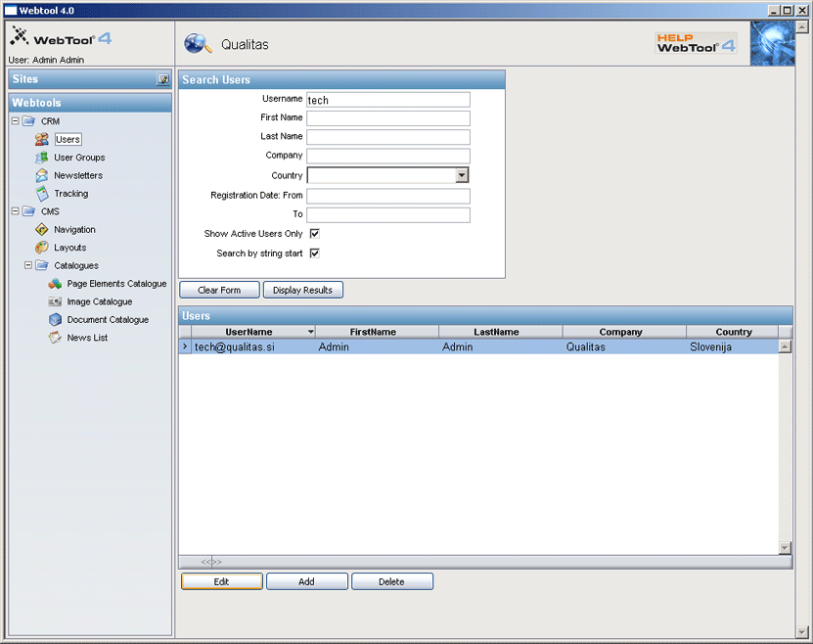The width and height of the screenshot is (813, 644).
Task: Click the Page Elements Catalogue icon
Action: 55,284
